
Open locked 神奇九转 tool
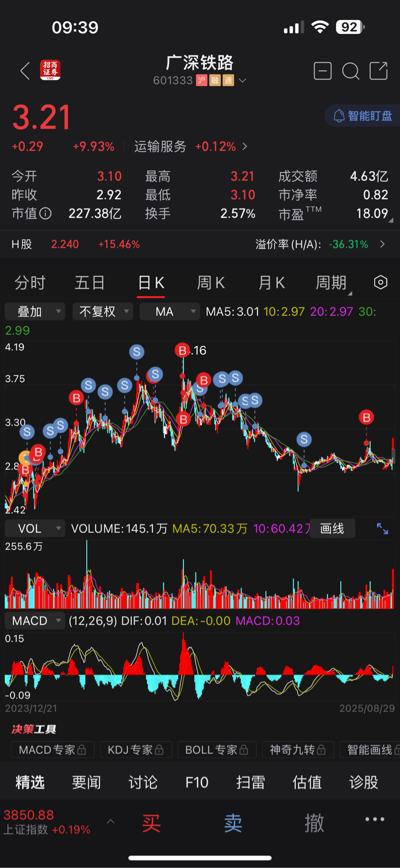point(297,750)
